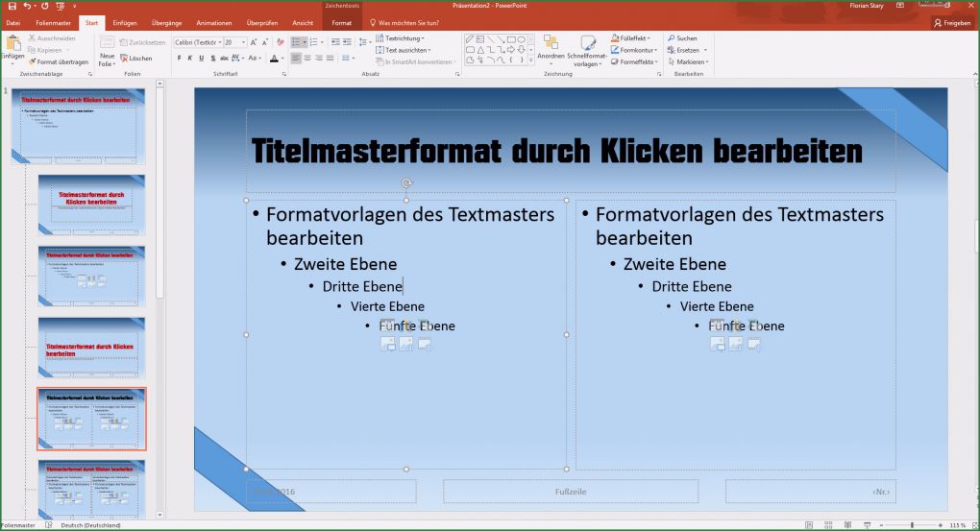Screen dimensions: 980x531
Task: Select the Löschen slide delete icon
Action: [x=135, y=59]
